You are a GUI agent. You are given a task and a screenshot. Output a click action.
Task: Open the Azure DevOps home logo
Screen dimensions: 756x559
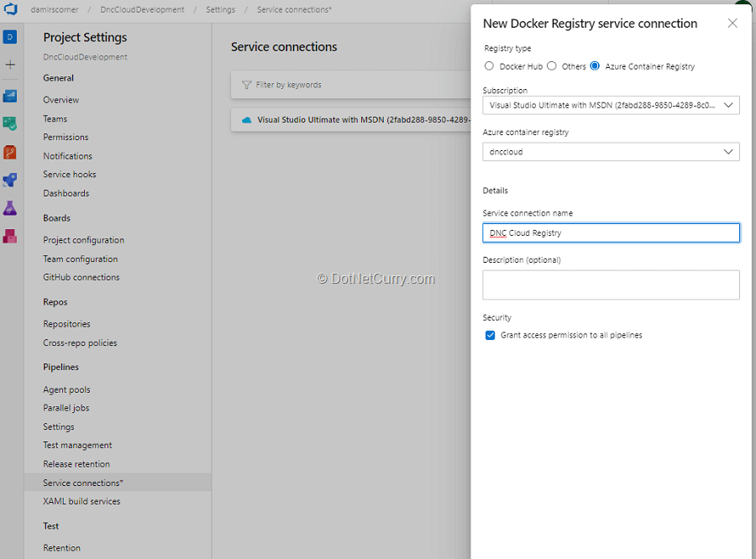[11, 8]
